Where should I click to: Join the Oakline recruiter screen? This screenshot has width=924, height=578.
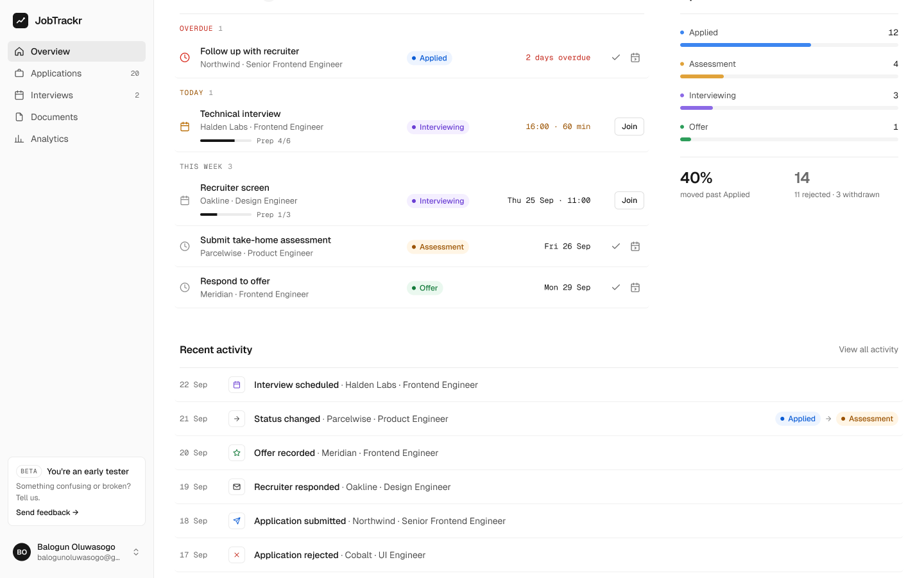[x=629, y=200]
